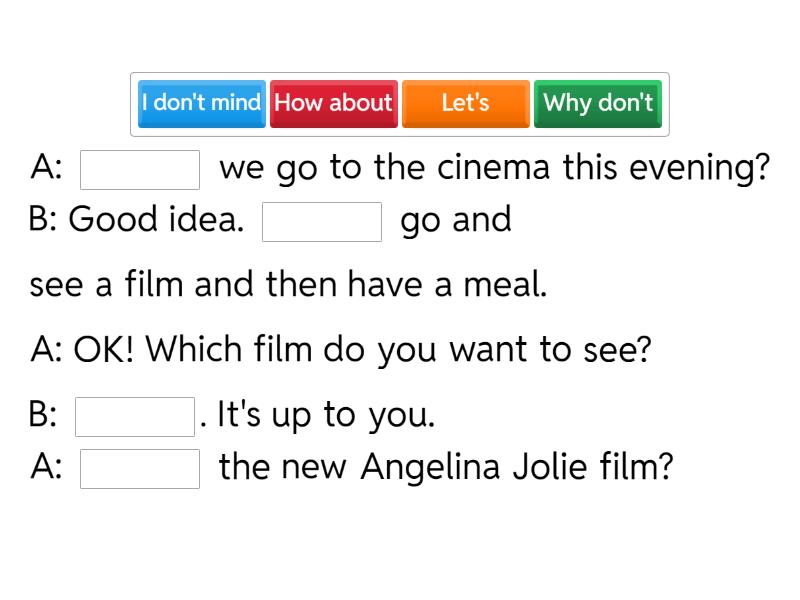
Task: Pick the red "How about" tile
Action: click(x=333, y=103)
